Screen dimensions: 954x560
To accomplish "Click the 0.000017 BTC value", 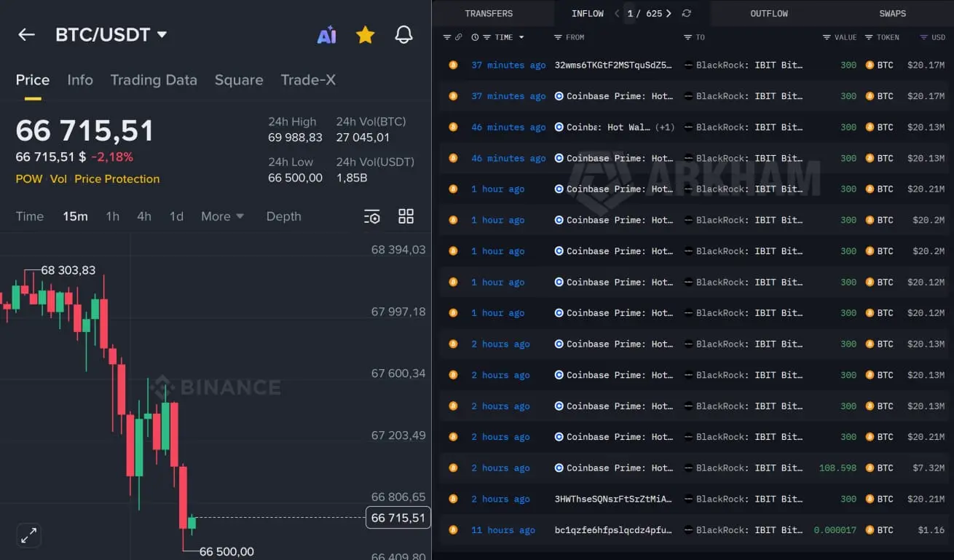I will click(x=835, y=530).
